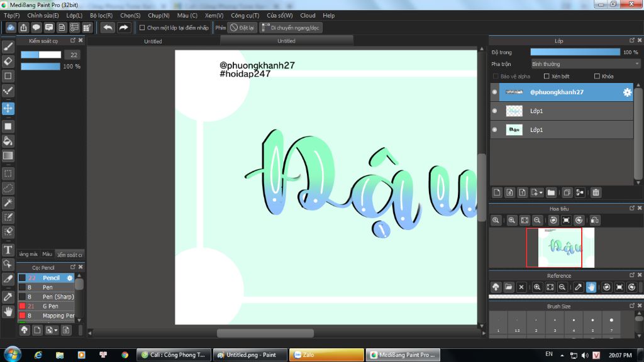
Task: Enable the Khóa checkbox
Action: [x=597, y=76]
